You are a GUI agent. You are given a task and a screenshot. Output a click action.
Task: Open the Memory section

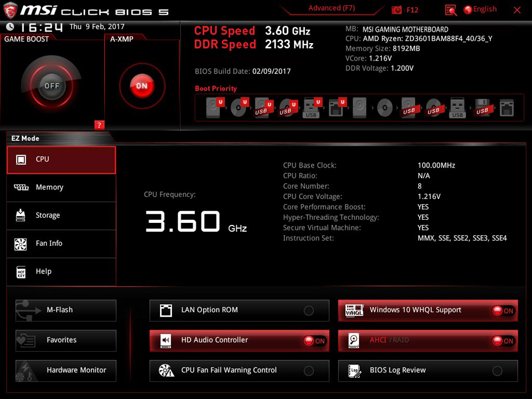[x=61, y=188]
